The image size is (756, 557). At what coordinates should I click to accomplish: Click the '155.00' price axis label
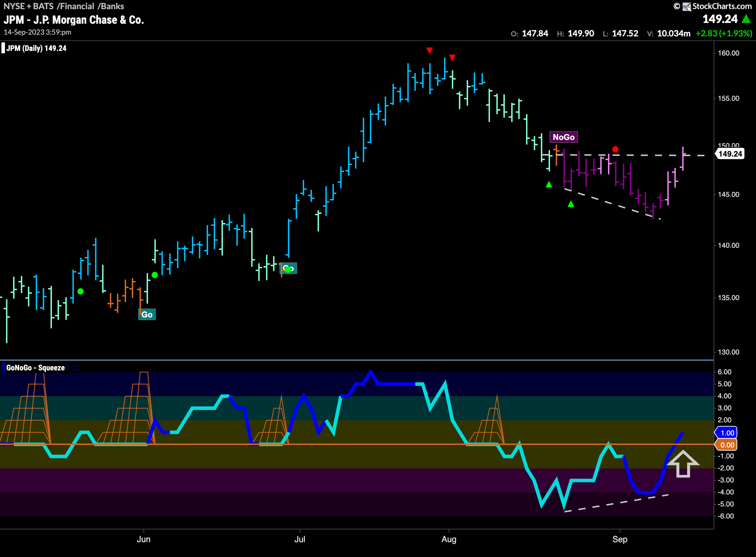[728, 98]
